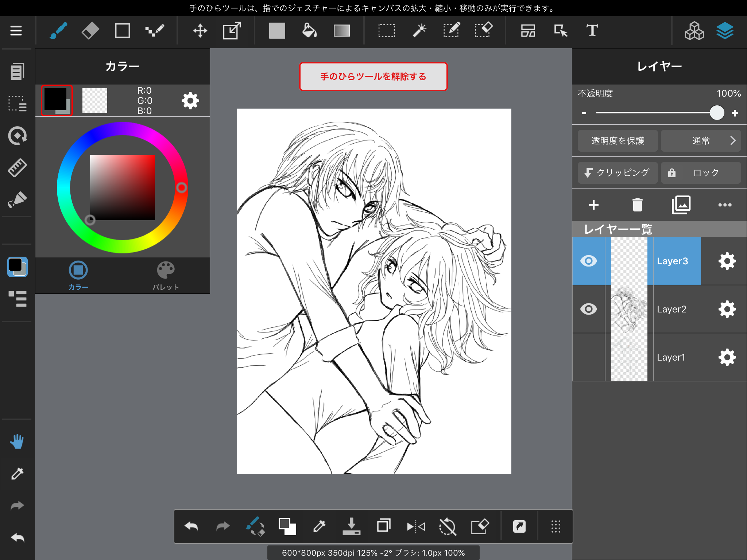Select the Eraser tool in top toolbar
Viewport: 747px width, 560px height.
[x=90, y=31]
